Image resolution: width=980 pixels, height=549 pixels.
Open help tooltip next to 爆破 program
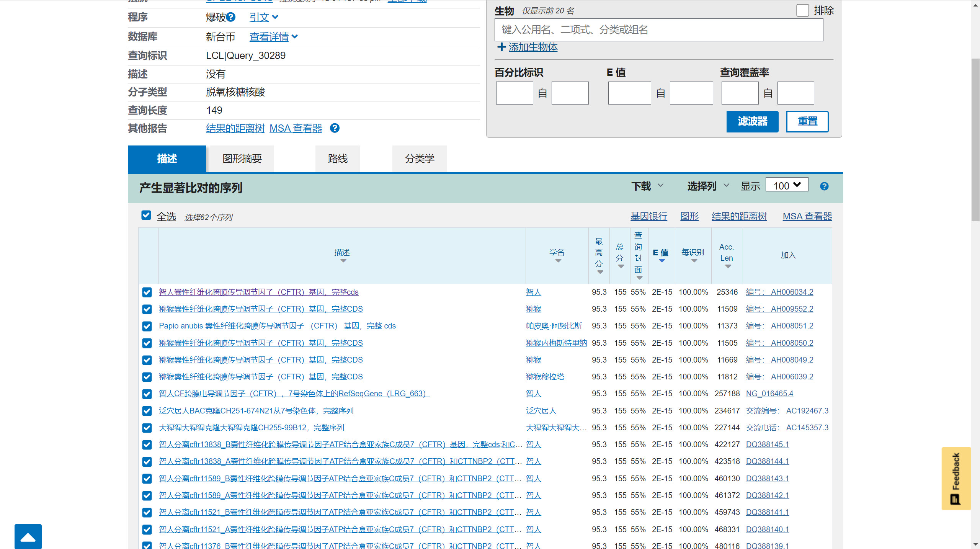(x=230, y=17)
